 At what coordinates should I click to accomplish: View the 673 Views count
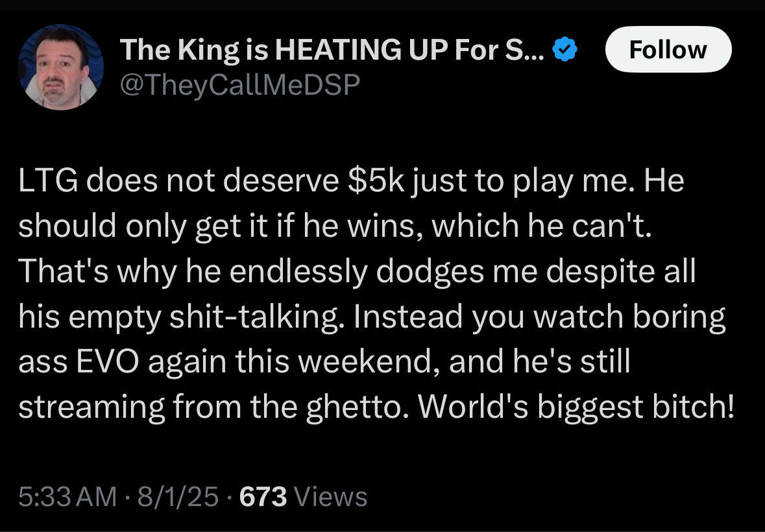(303, 496)
